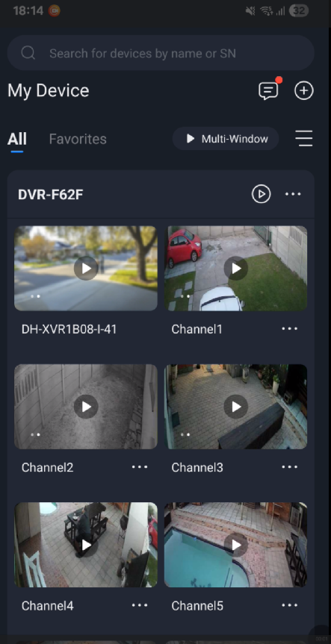Expand Channel5 more options
The height and width of the screenshot is (644, 331).
289,605
